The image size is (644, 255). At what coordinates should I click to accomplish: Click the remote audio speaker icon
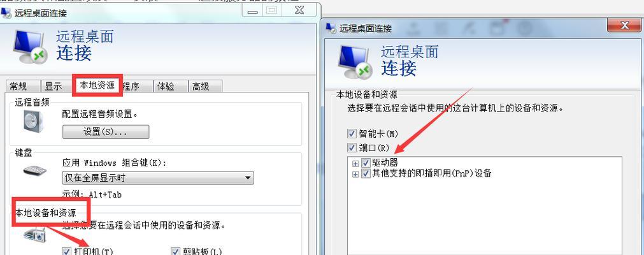coord(33,121)
